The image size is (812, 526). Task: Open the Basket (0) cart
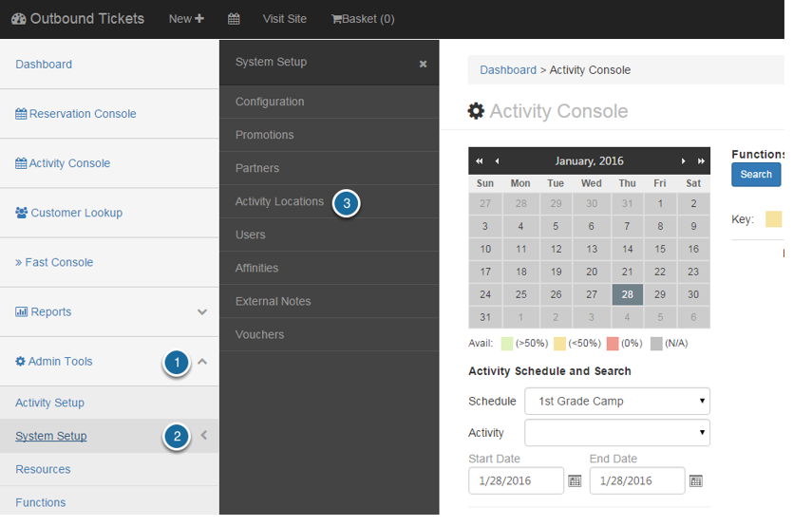pos(363,19)
